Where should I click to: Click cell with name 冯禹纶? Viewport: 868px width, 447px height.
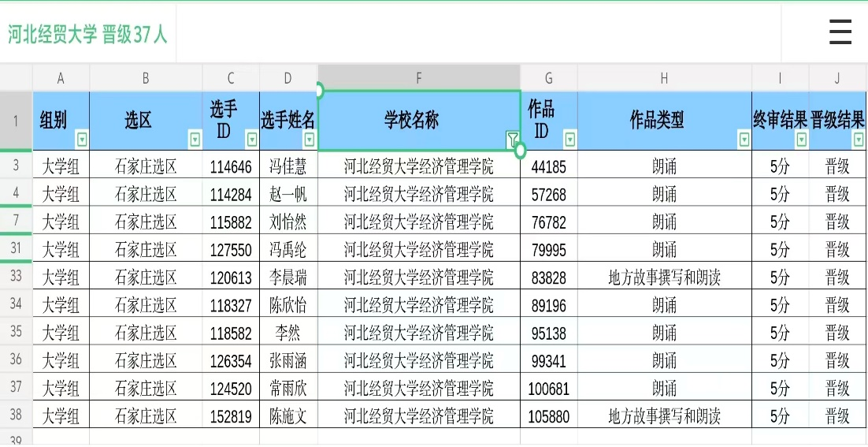[287, 248]
